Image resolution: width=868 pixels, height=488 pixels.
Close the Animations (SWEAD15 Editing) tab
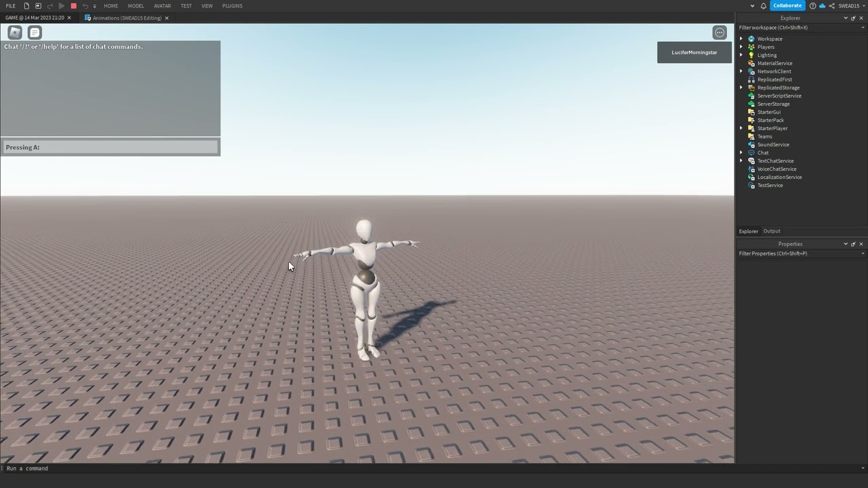pos(166,18)
